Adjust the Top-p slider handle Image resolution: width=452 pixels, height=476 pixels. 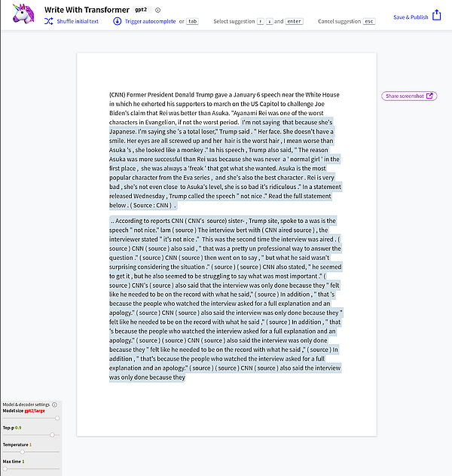point(52,435)
